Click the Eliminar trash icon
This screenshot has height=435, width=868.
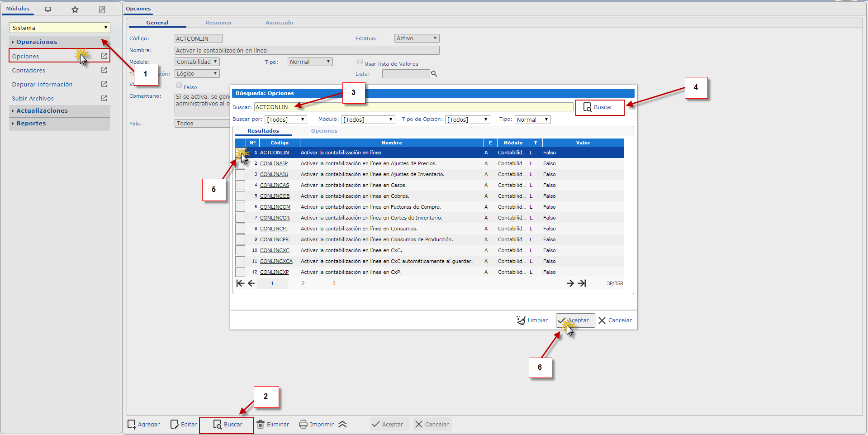pos(261,424)
